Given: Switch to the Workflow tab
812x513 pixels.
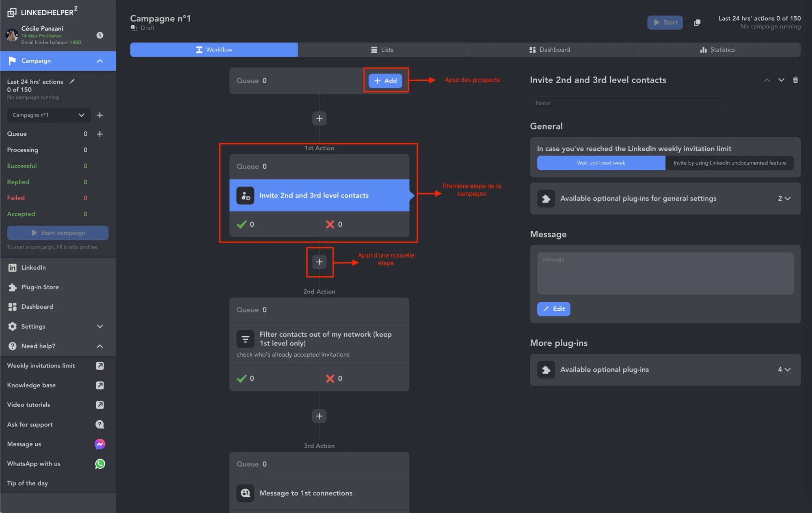Looking at the screenshot, I should [x=214, y=50].
